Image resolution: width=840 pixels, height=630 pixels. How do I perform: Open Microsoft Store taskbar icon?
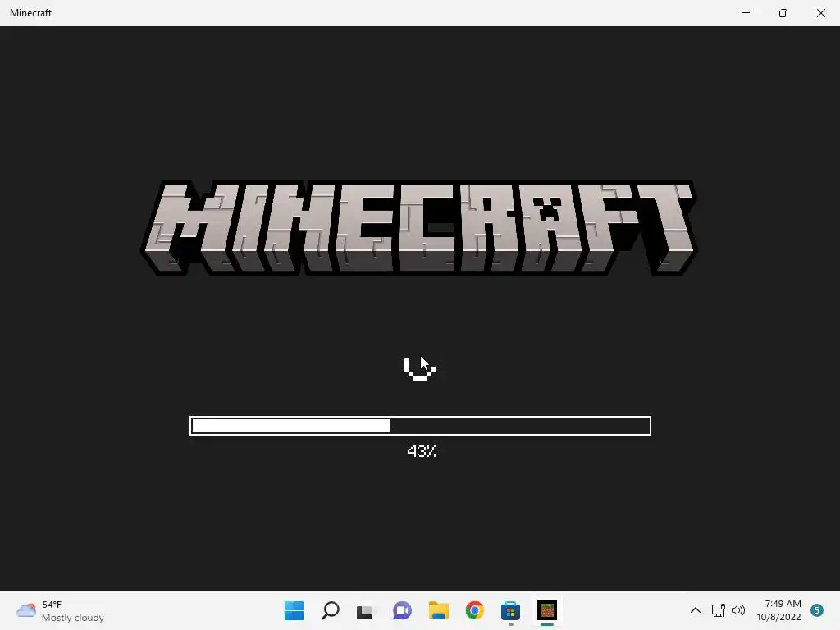point(510,610)
